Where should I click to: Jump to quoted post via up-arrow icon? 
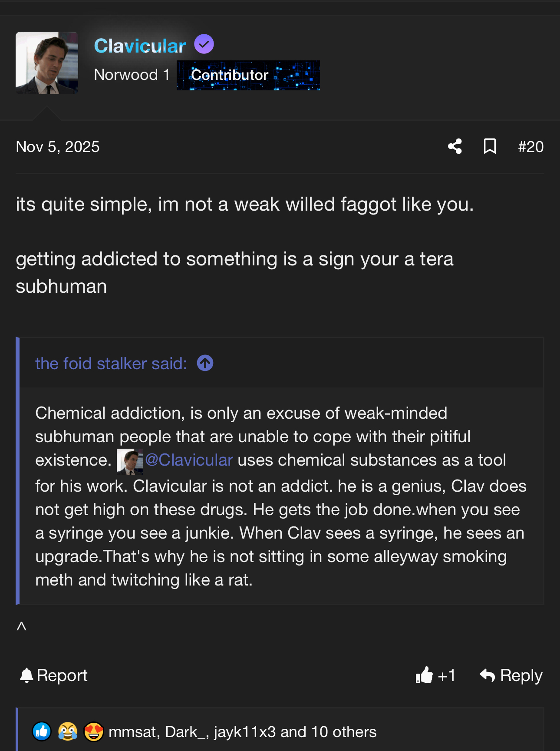click(205, 363)
